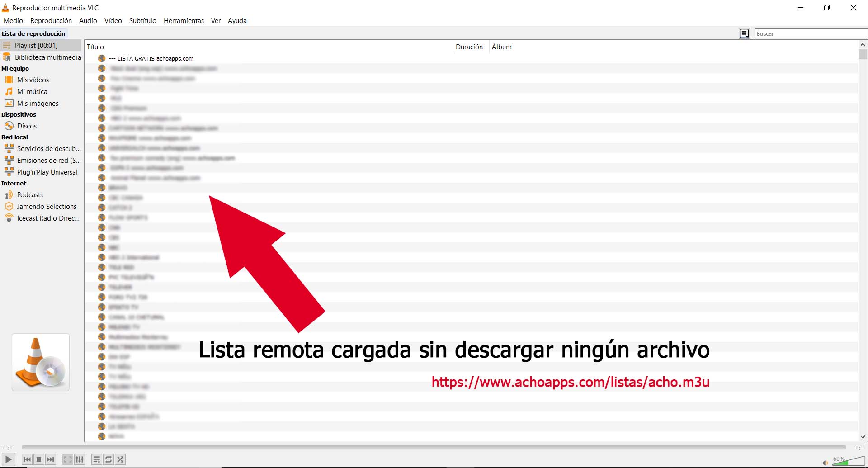The width and height of the screenshot is (868, 468).
Task: Sort by Duración column header
Action: click(x=471, y=47)
